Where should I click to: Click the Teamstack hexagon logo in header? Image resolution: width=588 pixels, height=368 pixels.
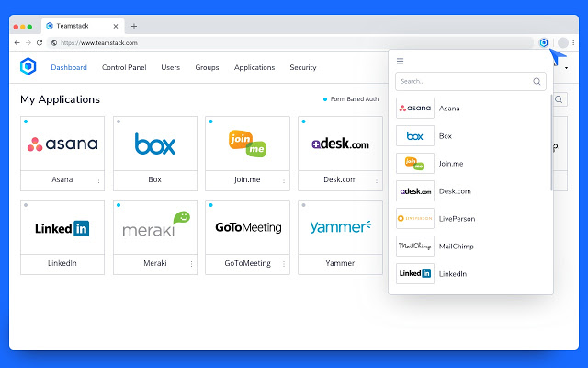pos(28,66)
